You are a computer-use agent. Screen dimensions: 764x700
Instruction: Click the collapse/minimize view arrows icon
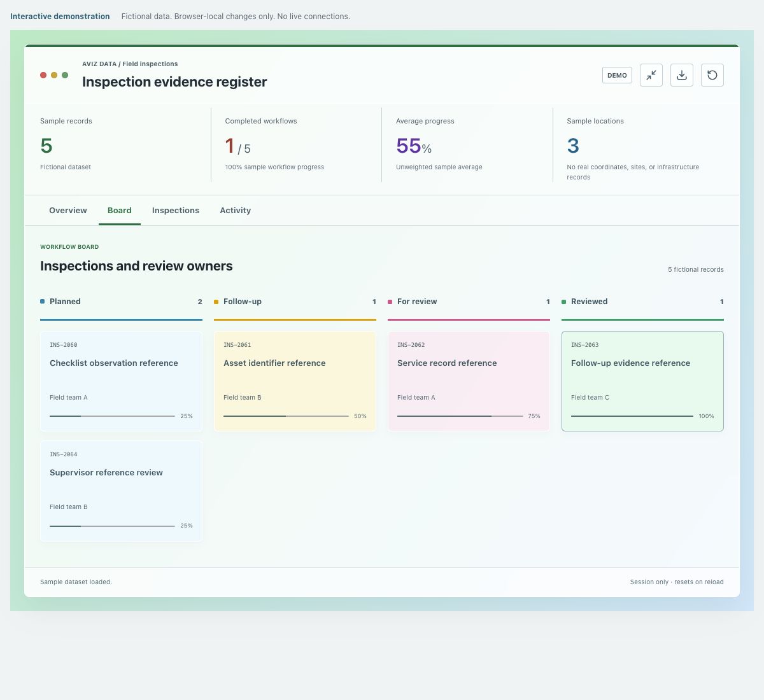(x=651, y=75)
